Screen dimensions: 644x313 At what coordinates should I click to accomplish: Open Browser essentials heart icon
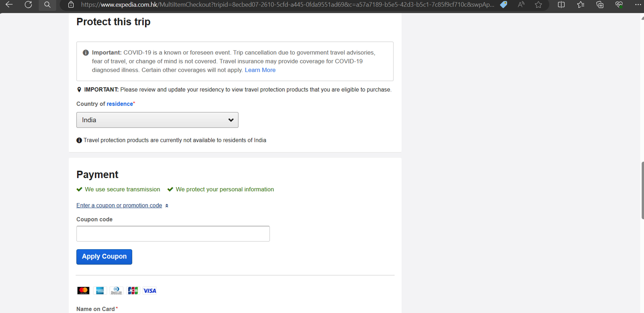(619, 5)
